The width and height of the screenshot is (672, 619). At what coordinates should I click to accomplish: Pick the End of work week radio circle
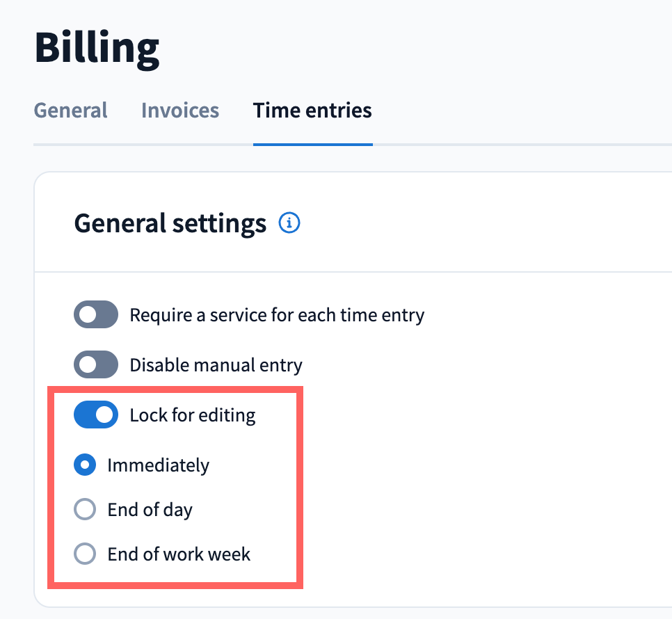(x=85, y=554)
